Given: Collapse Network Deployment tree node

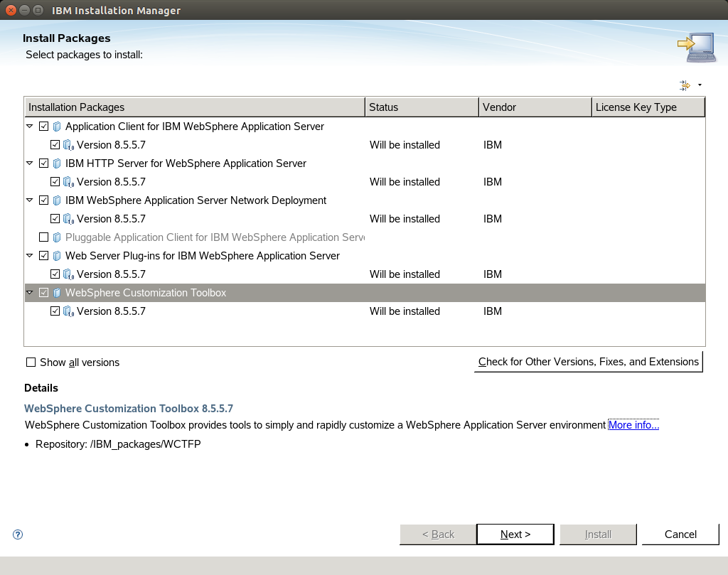Looking at the screenshot, I should click(30, 200).
